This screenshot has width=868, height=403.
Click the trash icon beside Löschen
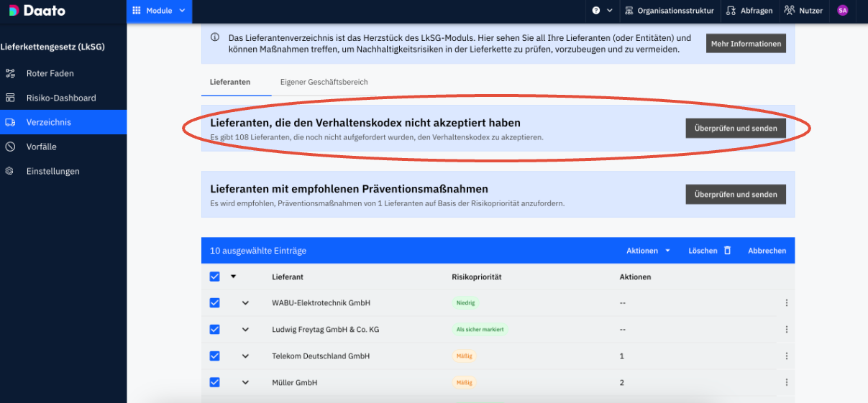(x=727, y=251)
